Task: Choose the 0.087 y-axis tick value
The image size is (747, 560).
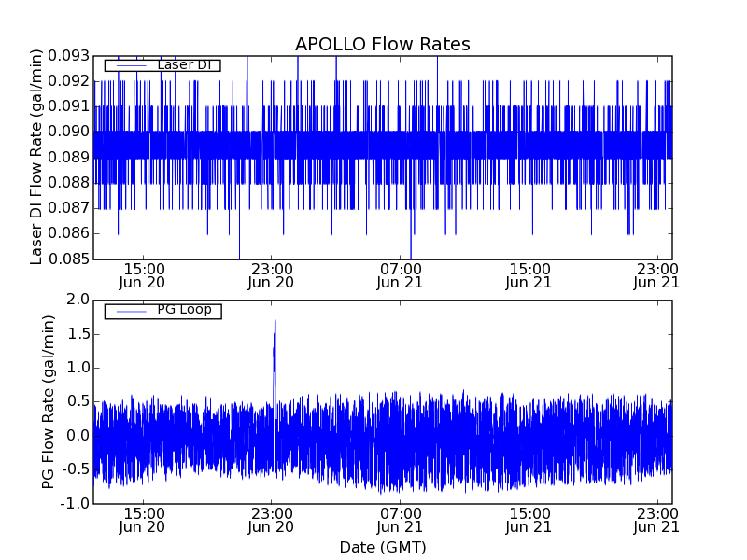Action: tap(68, 208)
